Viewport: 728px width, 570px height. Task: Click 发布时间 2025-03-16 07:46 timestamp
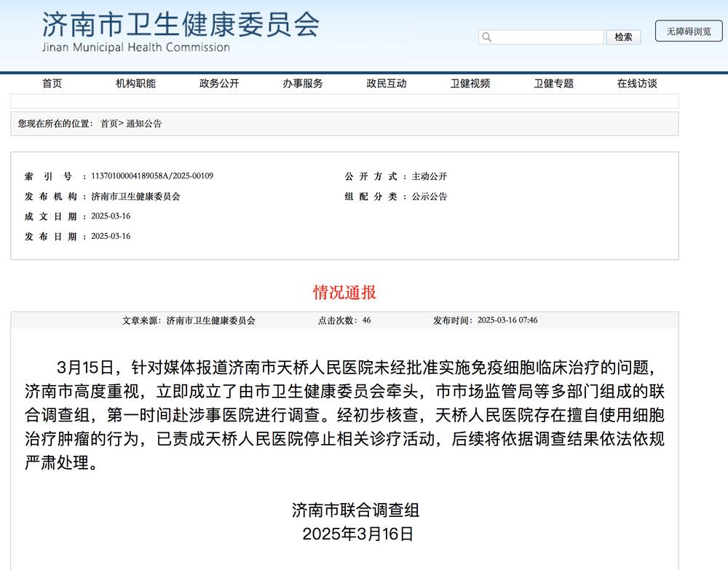(x=485, y=320)
